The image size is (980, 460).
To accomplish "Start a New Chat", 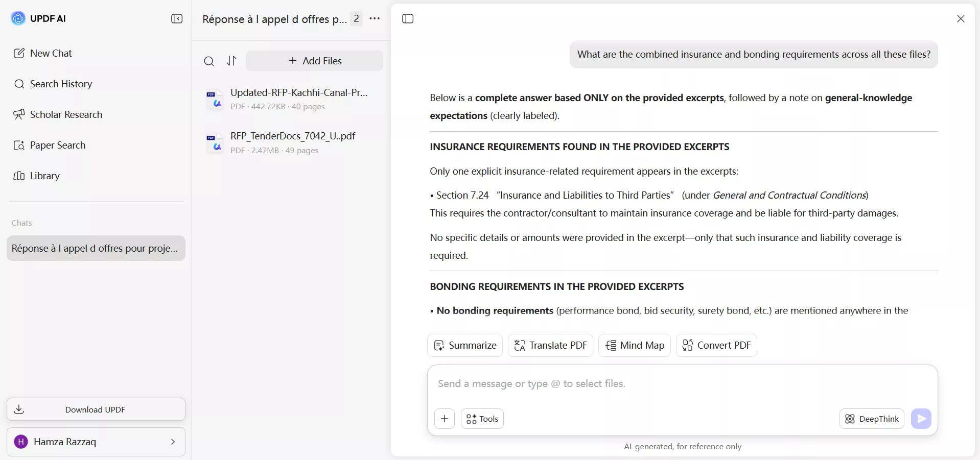I will click(x=51, y=53).
